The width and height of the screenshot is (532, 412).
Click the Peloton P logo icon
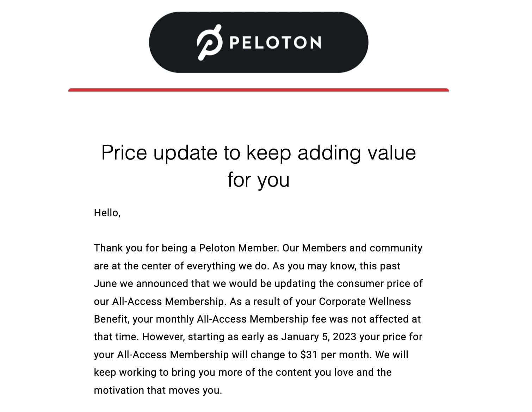click(209, 42)
